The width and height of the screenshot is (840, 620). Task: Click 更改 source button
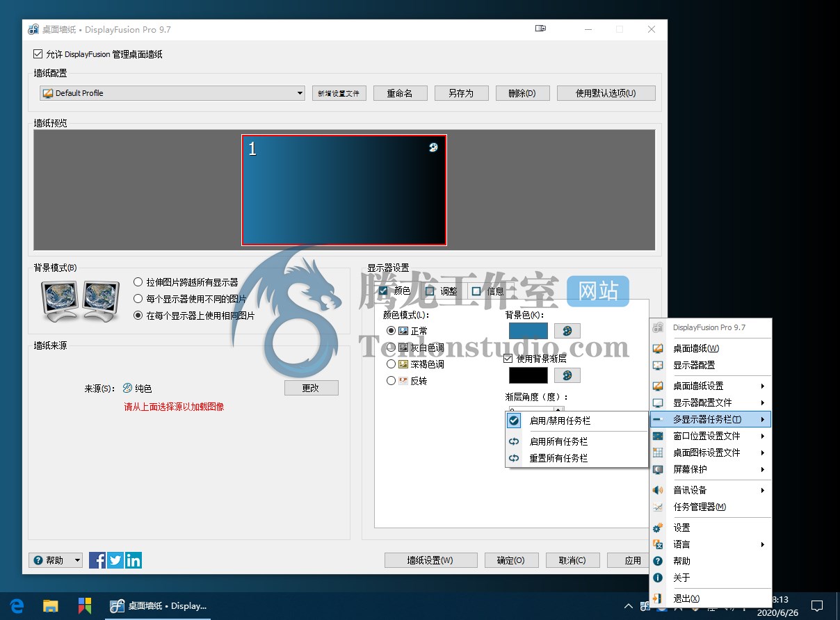coord(311,388)
